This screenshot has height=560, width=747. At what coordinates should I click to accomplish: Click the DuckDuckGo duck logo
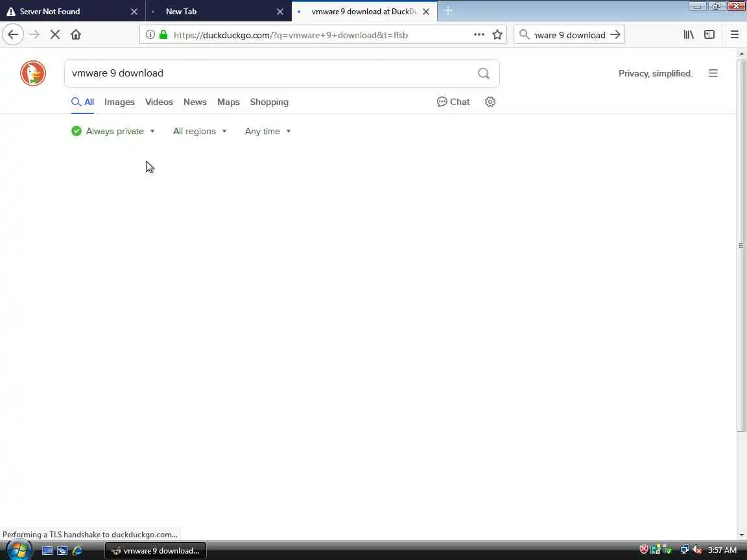point(33,73)
